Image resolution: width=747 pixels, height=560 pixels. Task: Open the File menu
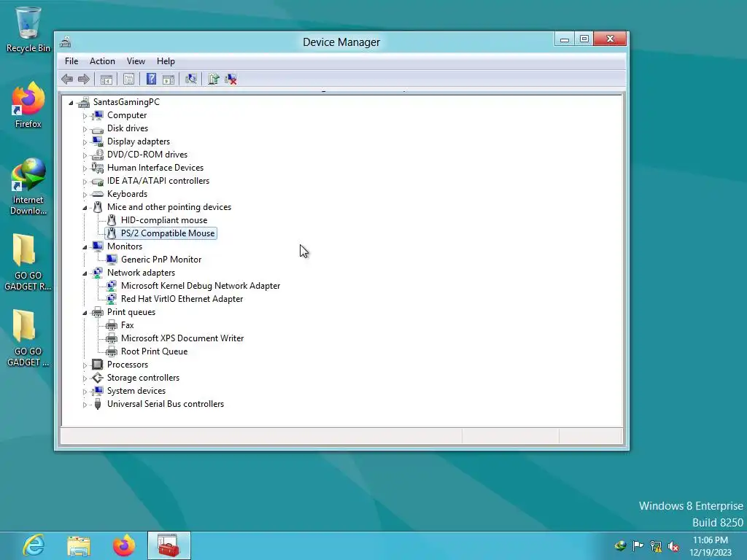[71, 61]
